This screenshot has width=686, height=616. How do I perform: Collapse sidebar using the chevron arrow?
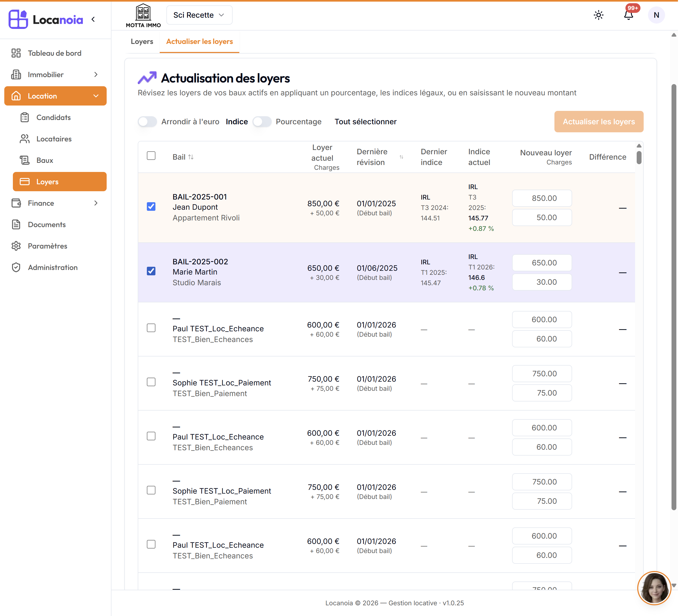coord(93,19)
